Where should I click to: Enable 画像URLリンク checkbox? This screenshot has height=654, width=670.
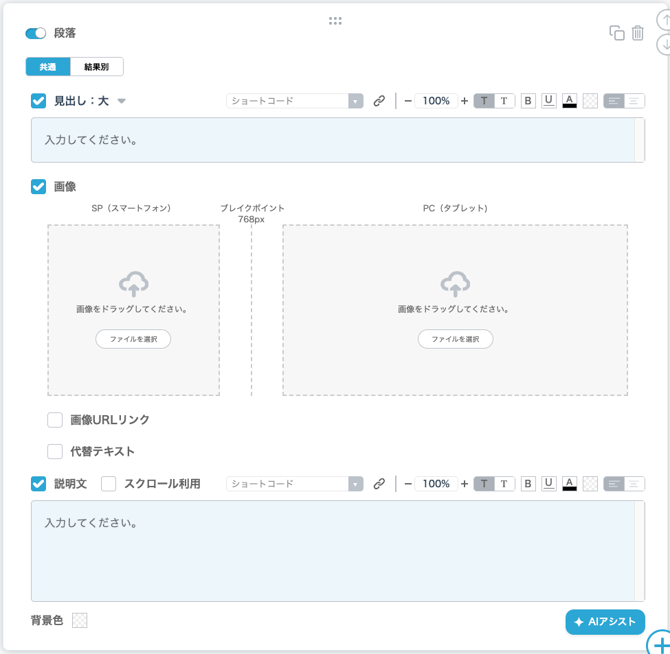click(55, 419)
